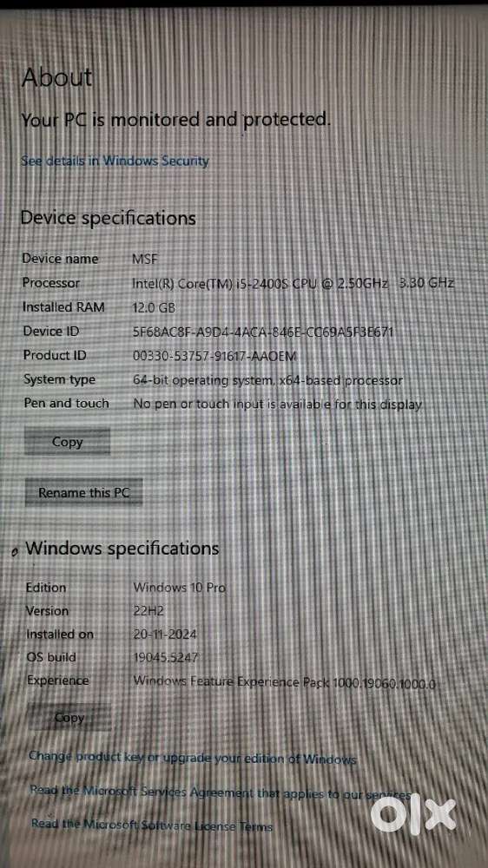Click the Installed RAM value 12.0 GB
The width and height of the screenshot is (488, 868).
click(154, 307)
